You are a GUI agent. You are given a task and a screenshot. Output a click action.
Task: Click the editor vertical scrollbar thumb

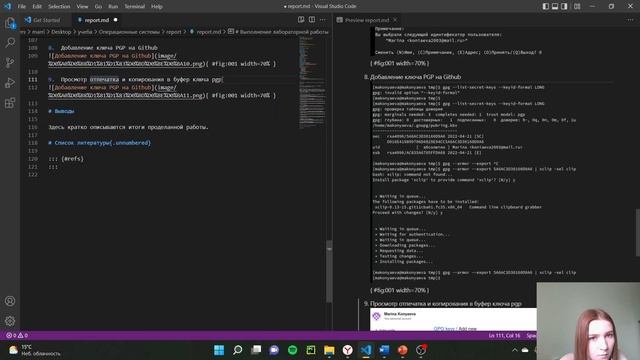click(329, 271)
